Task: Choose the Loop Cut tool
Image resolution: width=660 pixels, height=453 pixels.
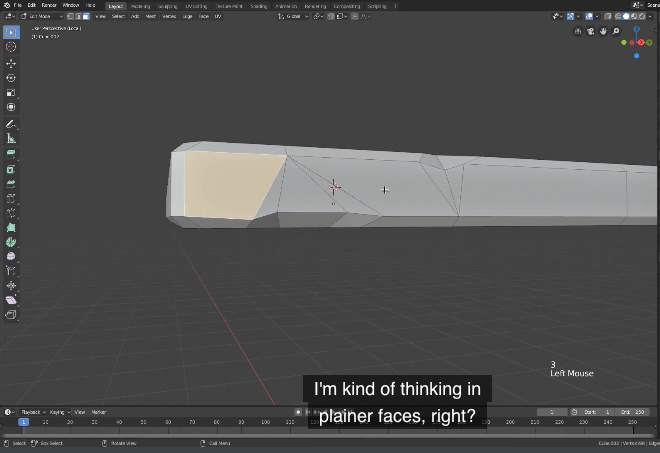Action: point(11,198)
